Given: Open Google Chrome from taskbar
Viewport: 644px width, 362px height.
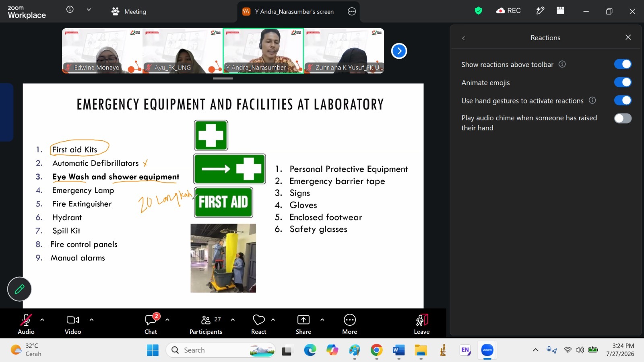Looking at the screenshot, I should pos(376,350).
